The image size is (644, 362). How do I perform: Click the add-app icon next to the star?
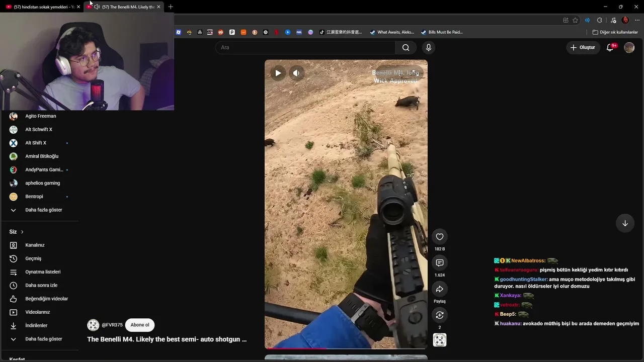[x=566, y=20]
